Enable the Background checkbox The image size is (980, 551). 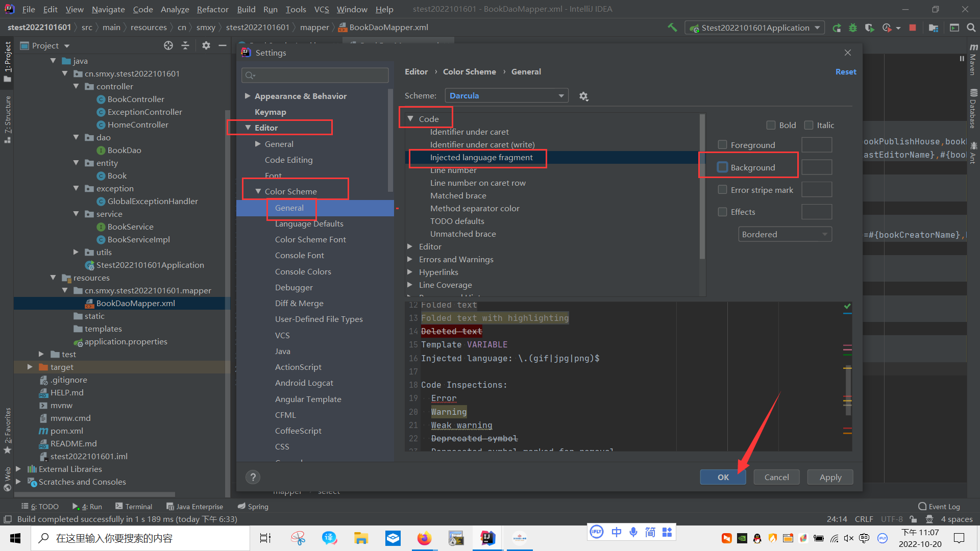click(722, 167)
